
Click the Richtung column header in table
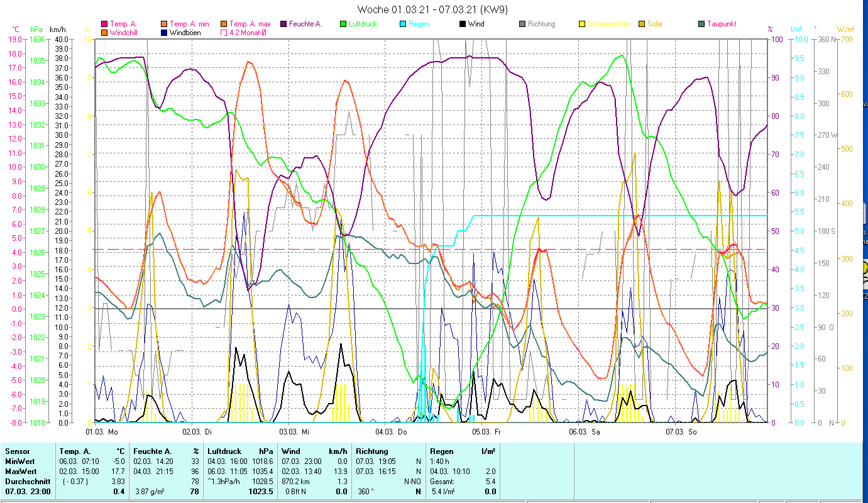pyautogui.click(x=371, y=451)
